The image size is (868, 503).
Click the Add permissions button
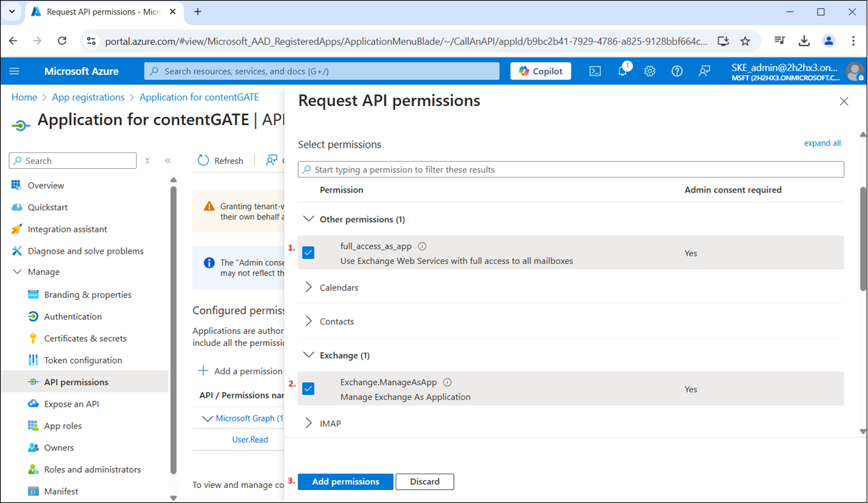[x=345, y=482]
